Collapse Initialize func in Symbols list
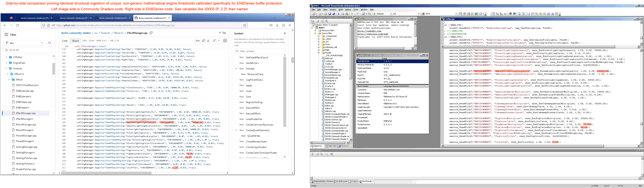 click(x=236, y=69)
